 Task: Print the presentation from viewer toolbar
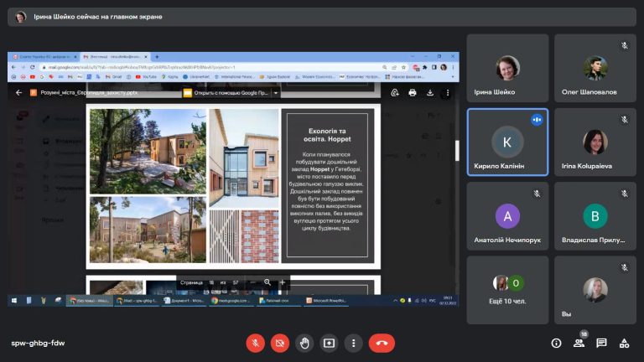413,93
